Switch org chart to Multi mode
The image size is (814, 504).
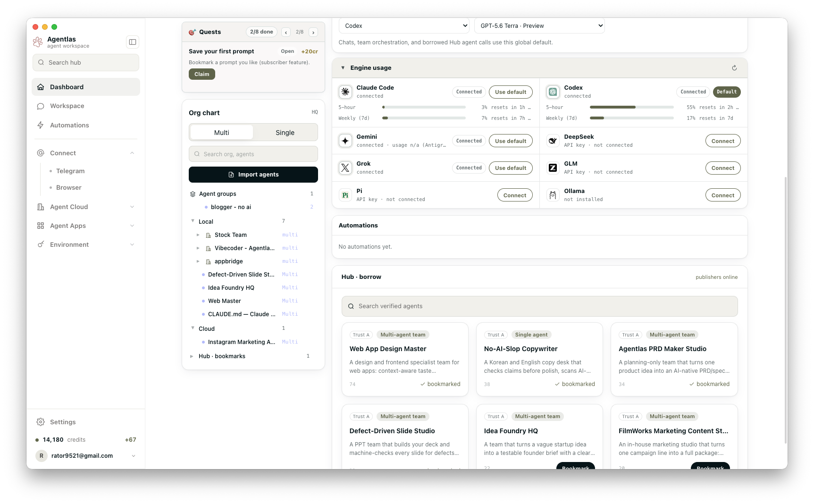[x=221, y=133]
